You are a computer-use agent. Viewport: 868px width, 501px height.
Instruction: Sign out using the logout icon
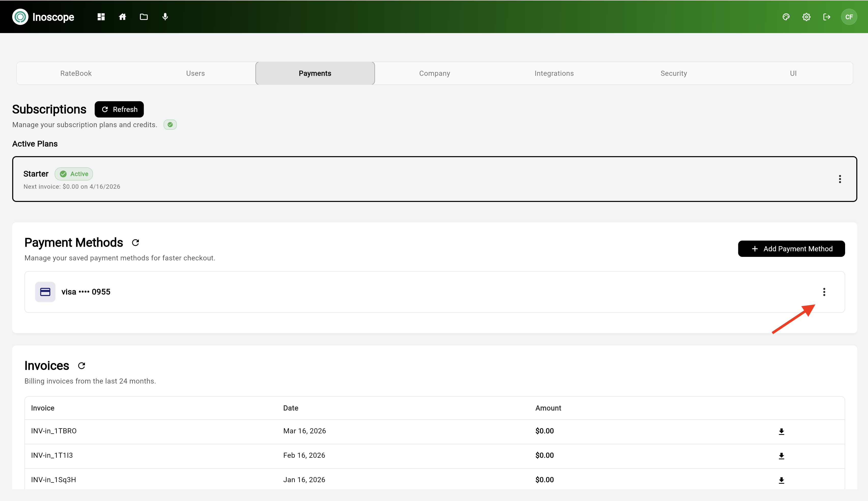[827, 17]
